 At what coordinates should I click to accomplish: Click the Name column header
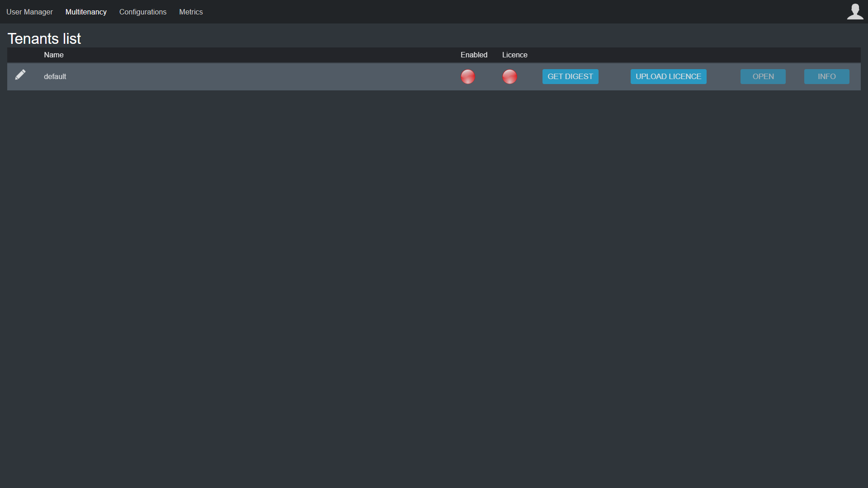coord(54,55)
